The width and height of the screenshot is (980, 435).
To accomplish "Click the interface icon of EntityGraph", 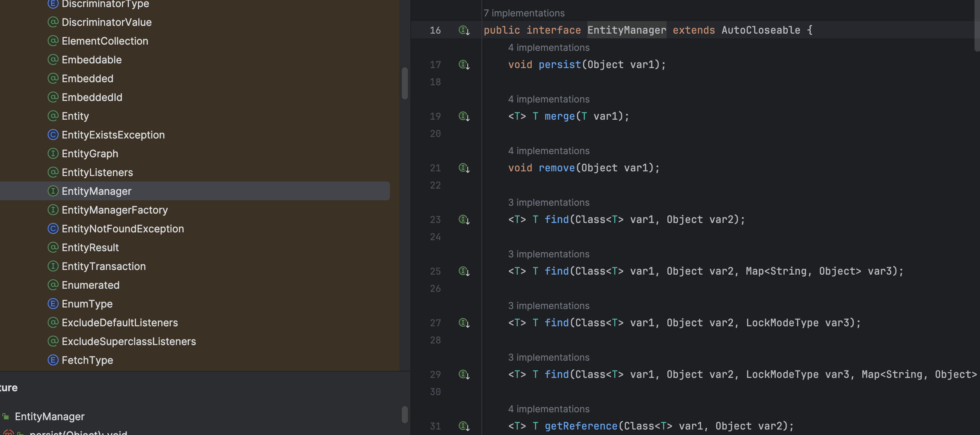I will click(53, 153).
